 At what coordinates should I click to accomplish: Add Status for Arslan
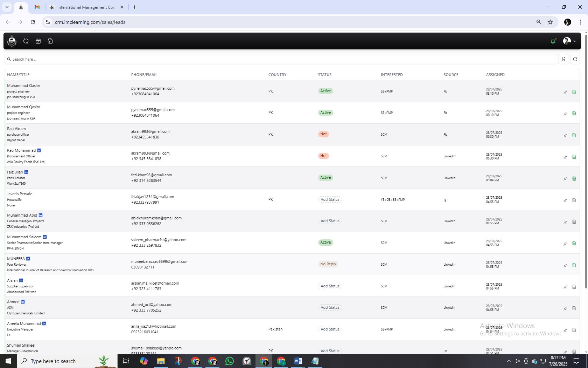click(x=330, y=286)
